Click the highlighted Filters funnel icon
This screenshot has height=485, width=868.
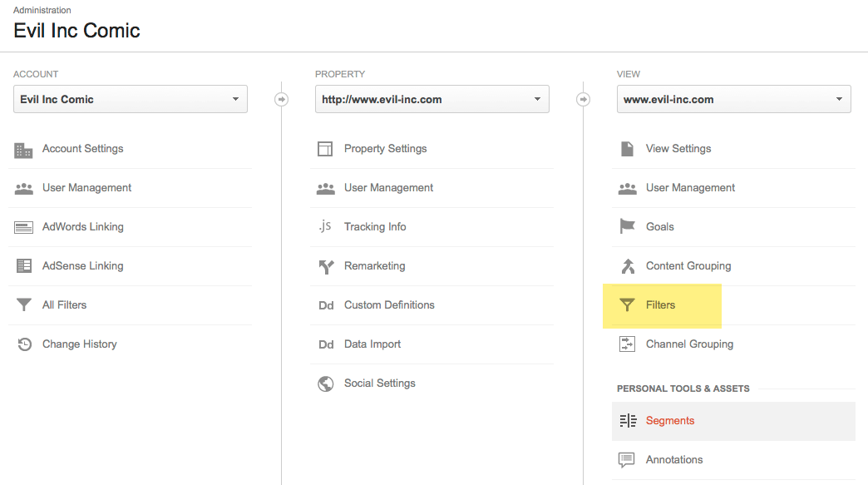627,305
